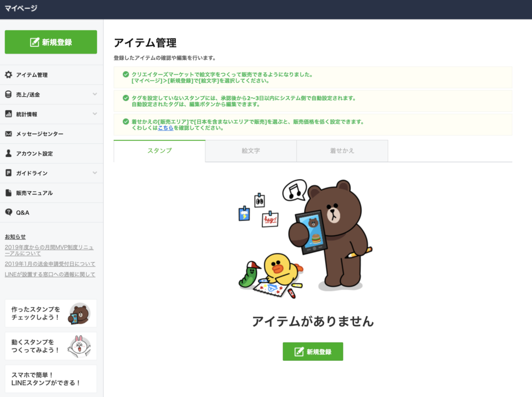Open 2019年1月の送金申請受付日 news link
The width and height of the screenshot is (532, 397).
[50, 263]
